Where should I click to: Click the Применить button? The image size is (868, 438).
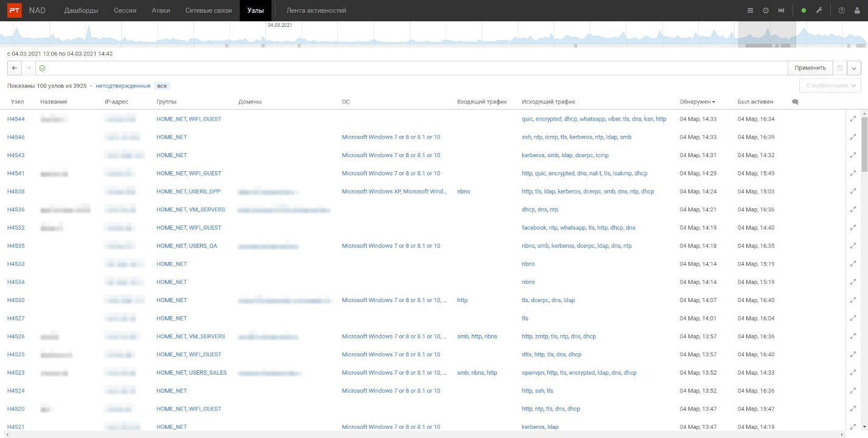(x=810, y=68)
